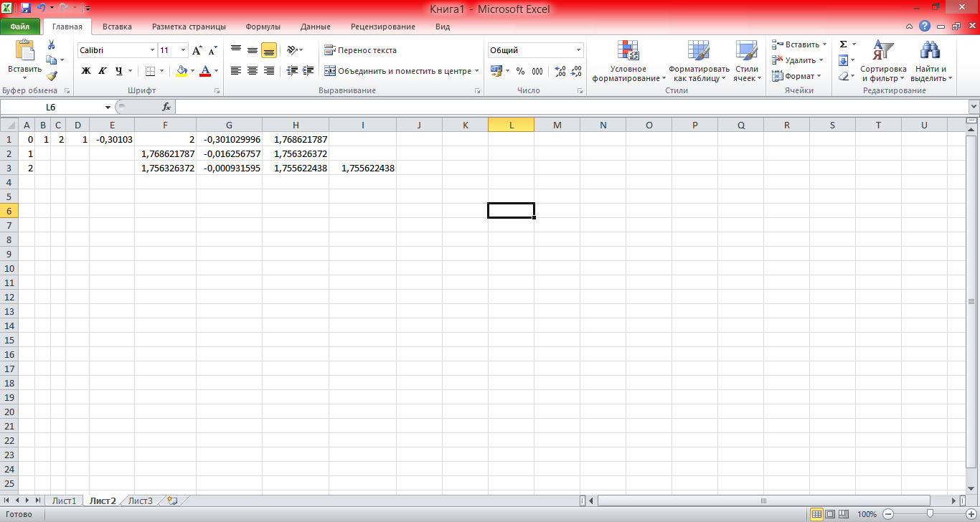
Task: Toggle bold Ж formatting
Action: (x=86, y=71)
